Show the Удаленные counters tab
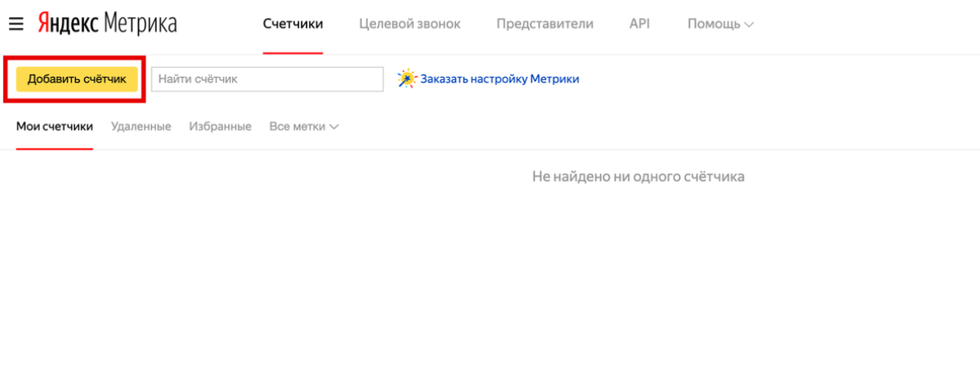Viewport: 980px width, 386px height. point(141,127)
